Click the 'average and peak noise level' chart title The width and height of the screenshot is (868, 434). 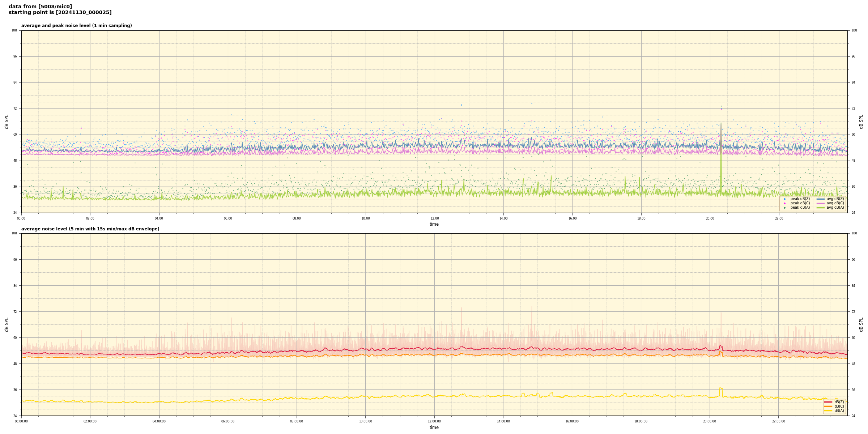click(76, 26)
